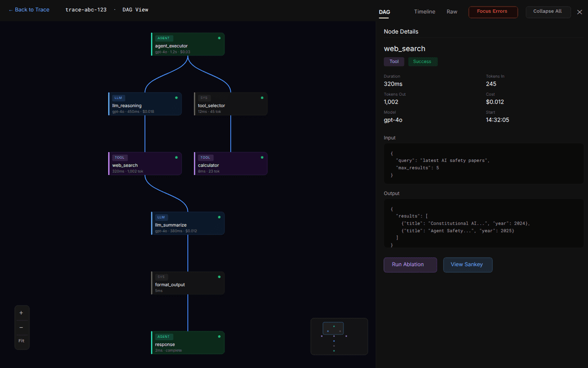Toggle the green status dot on llm_summarize

coord(219,216)
